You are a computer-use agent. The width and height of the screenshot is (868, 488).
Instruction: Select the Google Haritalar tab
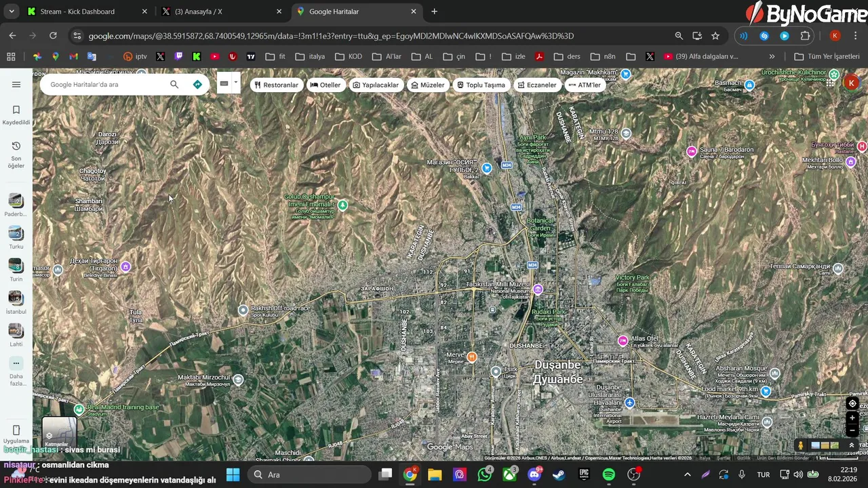click(x=357, y=12)
